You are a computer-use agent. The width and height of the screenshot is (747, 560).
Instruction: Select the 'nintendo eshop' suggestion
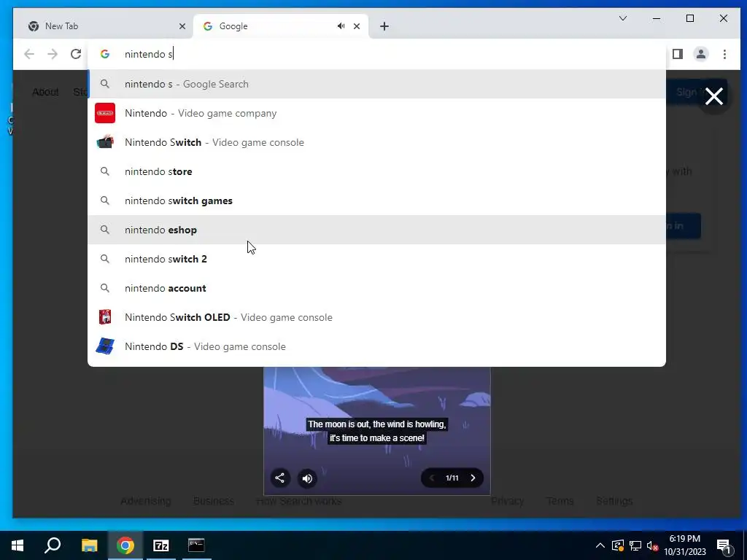pos(376,230)
